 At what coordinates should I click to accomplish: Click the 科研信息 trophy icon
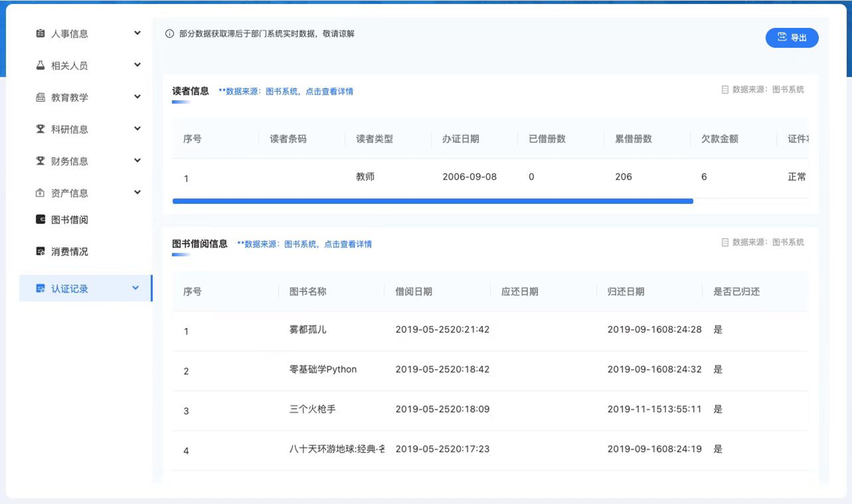[40, 129]
